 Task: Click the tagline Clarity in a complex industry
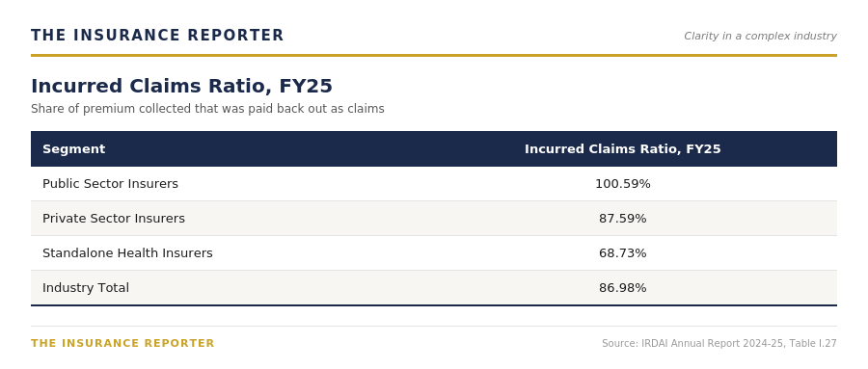(x=760, y=36)
